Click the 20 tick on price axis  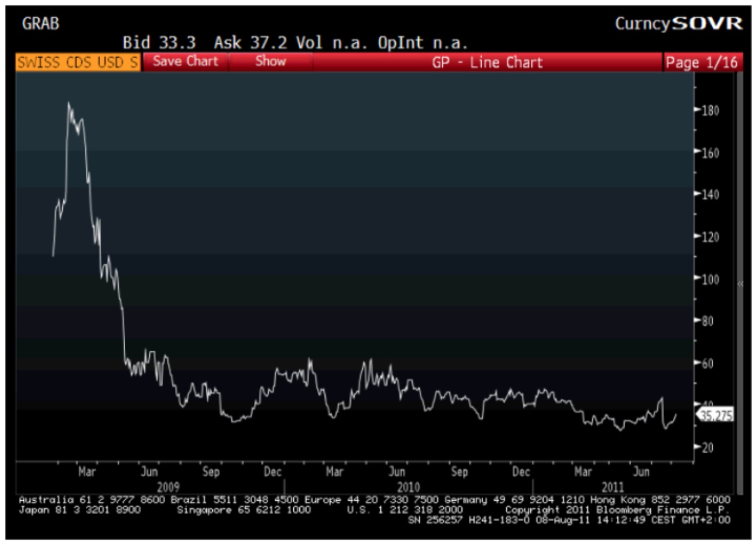pyautogui.click(x=707, y=447)
